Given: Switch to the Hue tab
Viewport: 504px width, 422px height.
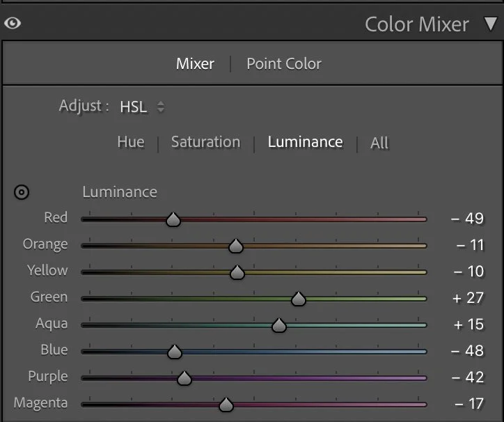Looking at the screenshot, I should pyautogui.click(x=131, y=142).
